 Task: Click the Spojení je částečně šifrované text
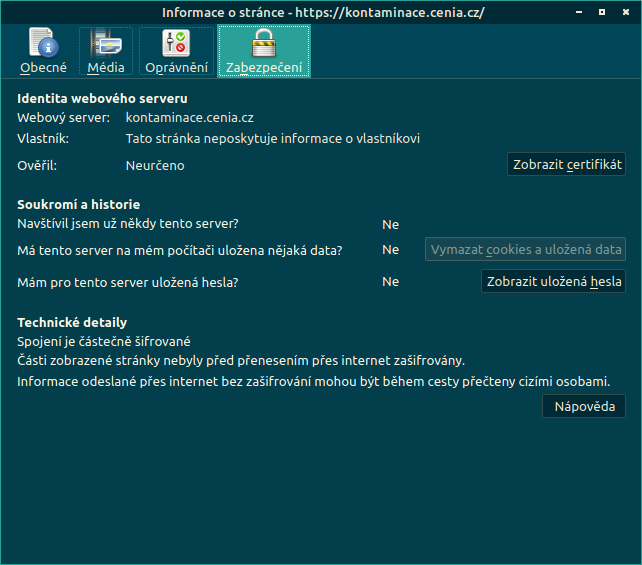[x=104, y=341]
